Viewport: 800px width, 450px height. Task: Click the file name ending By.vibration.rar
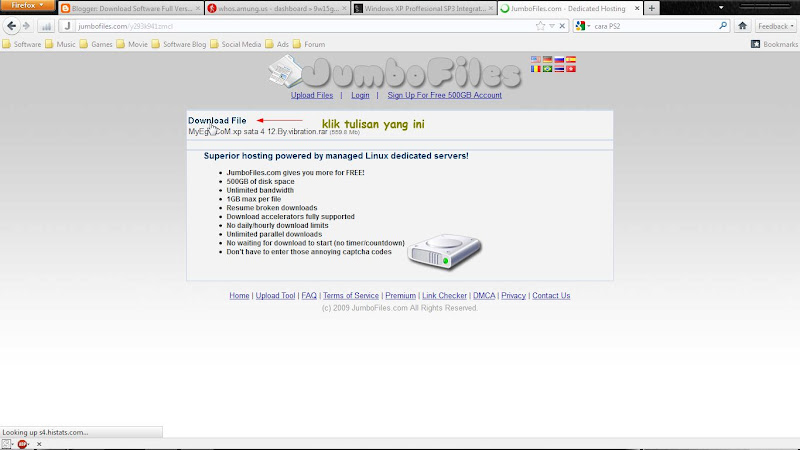click(x=258, y=132)
